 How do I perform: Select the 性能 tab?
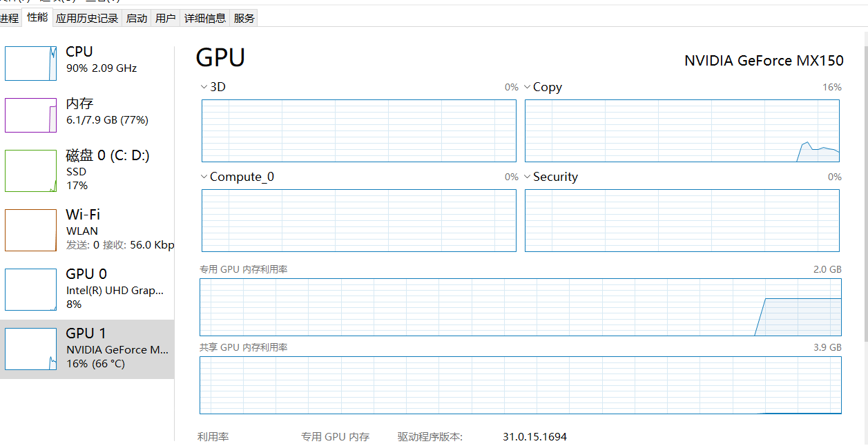pos(37,17)
